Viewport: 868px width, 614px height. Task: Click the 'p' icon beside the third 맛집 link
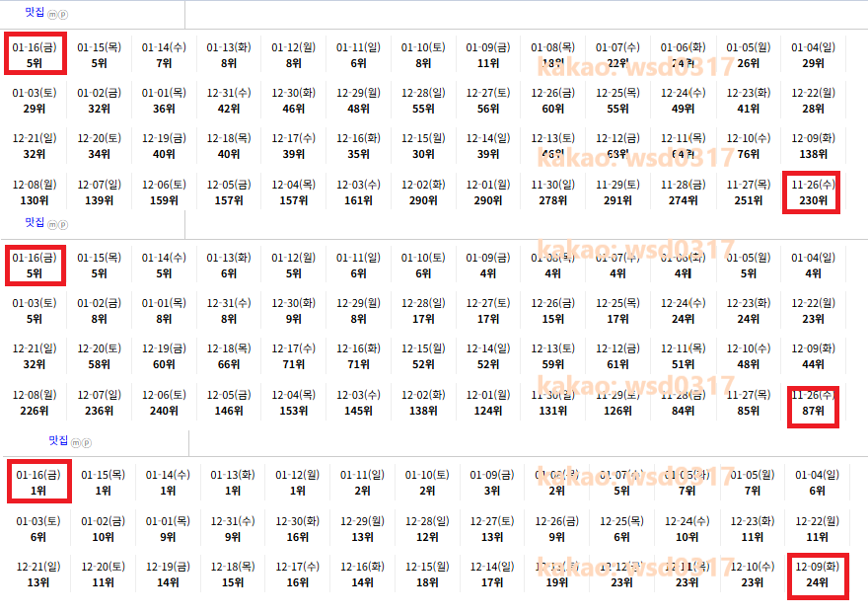pyautogui.click(x=87, y=442)
